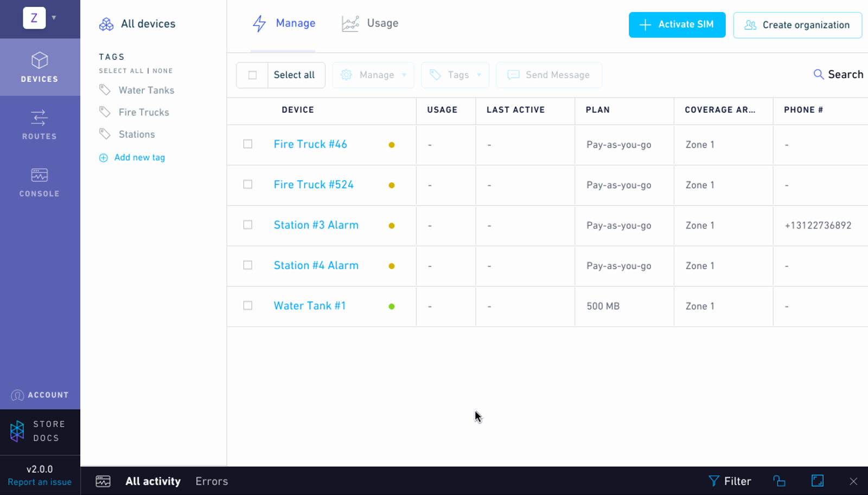Click the pop-out window icon in activity bar

click(x=779, y=481)
